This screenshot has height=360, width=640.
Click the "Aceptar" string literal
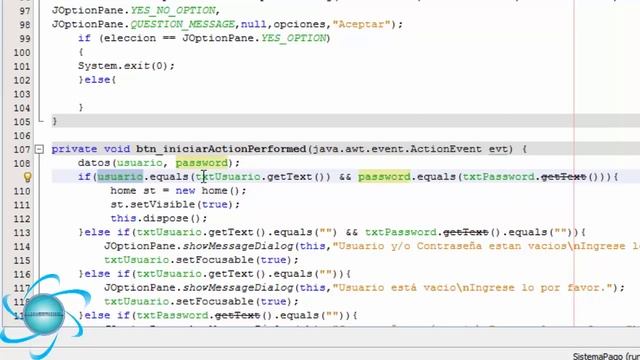(362, 24)
